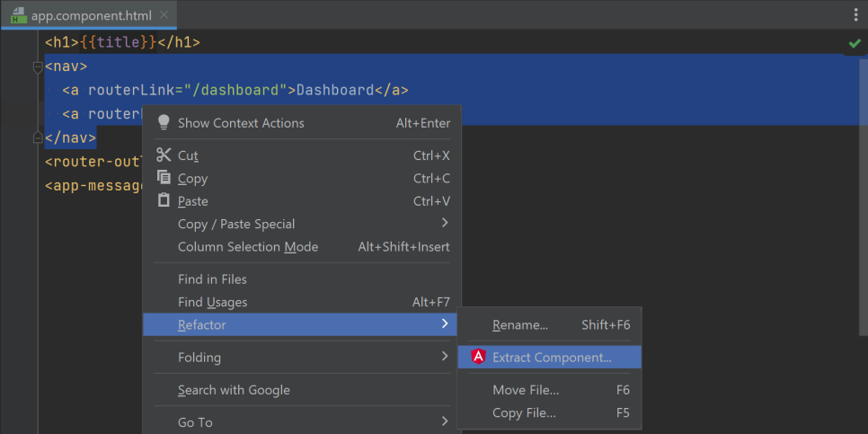The width and height of the screenshot is (868, 434).
Task: Click the Angular logo beside Extract Component
Action: (478, 357)
